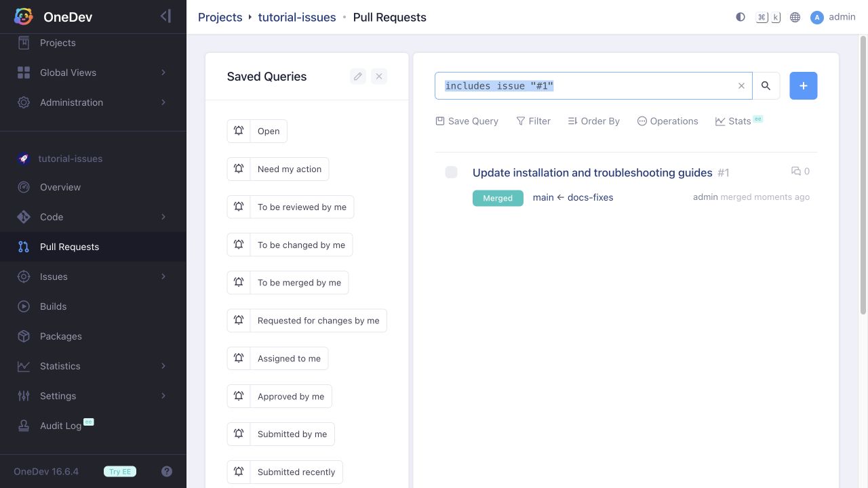Toggle the watch bell for To be changed by me
This screenshot has height=488, width=868.
pyautogui.click(x=239, y=245)
